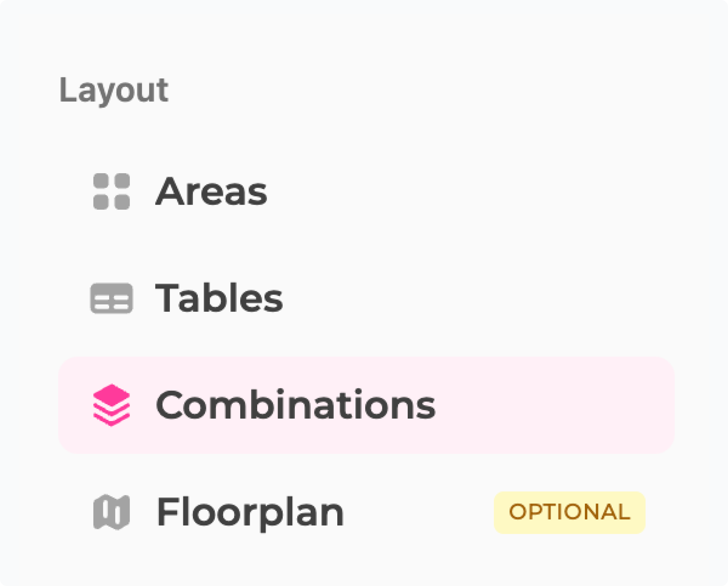Click the top diamond of Combinations icon
Image resolution: width=728 pixels, height=586 pixels.
(111, 395)
